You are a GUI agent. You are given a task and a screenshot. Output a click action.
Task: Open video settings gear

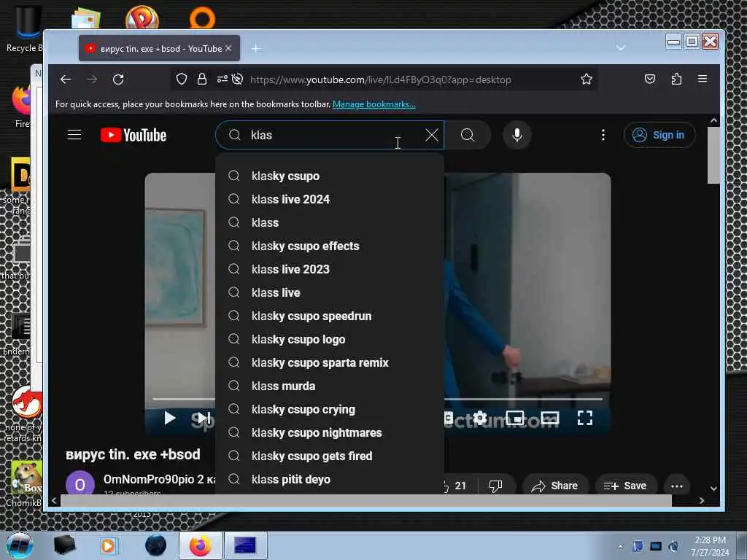[x=480, y=418]
